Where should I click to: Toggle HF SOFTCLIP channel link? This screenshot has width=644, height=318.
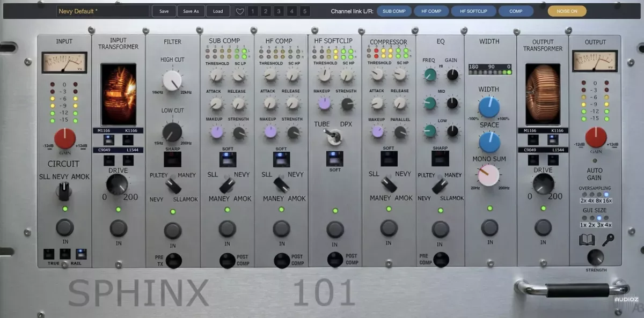click(x=473, y=11)
